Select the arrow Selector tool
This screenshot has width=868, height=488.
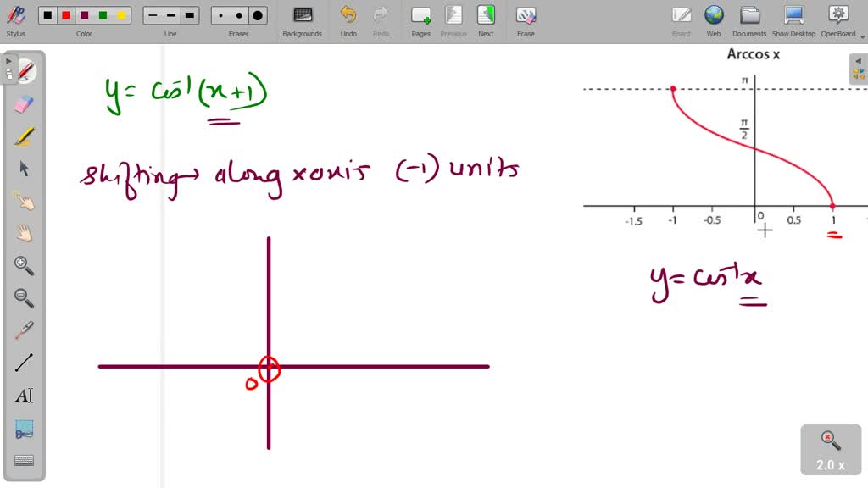click(24, 168)
